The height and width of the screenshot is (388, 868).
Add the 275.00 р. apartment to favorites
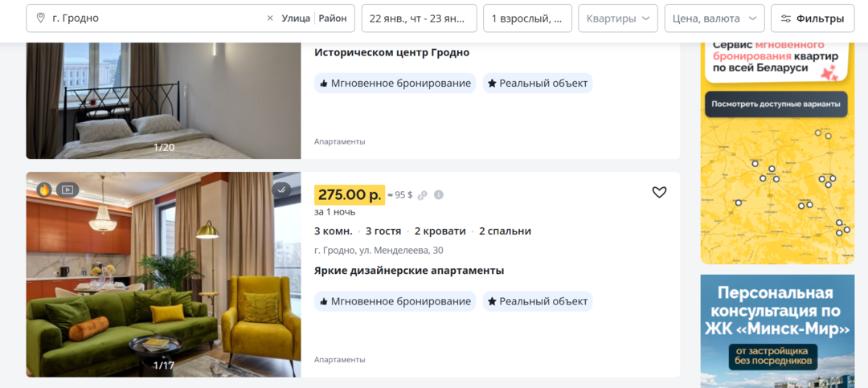(659, 192)
